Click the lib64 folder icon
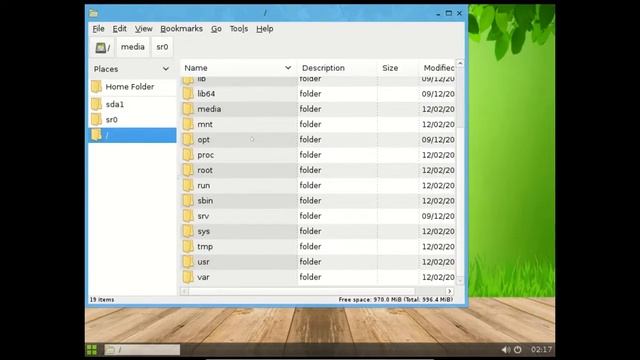 coord(188,93)
